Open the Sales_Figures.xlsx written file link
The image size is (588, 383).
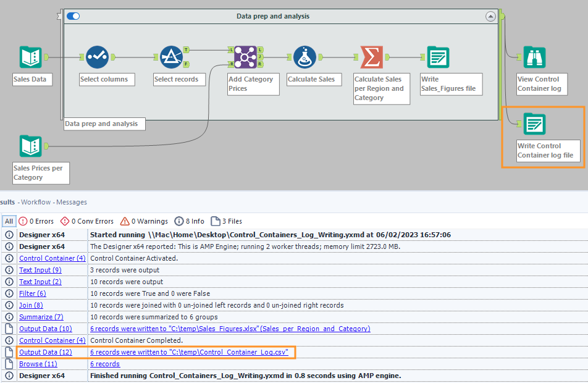point(230,329)
